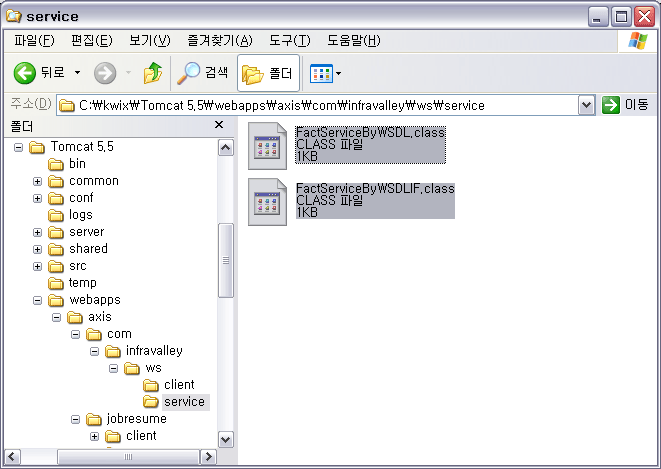The height and width of the screenshot is (469, 661).
Task: Close the Folders side pane
Action: [x=219, y=125]
